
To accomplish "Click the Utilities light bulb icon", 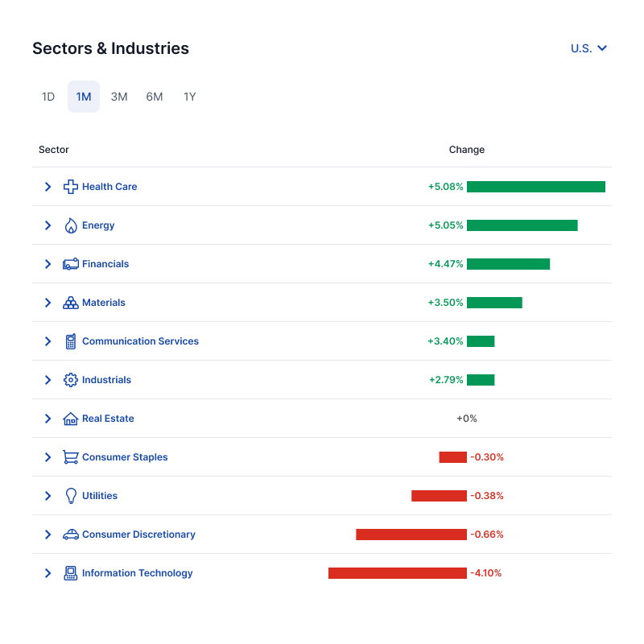I will coord(71,496).
